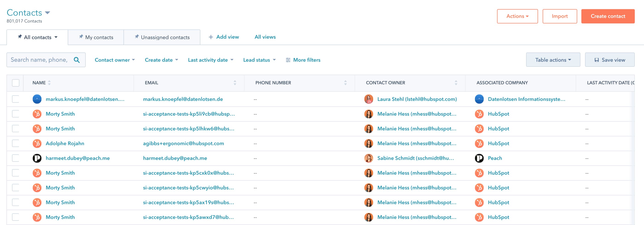Viewport: 644px width, 225px height.
Task: Click the Datenlotsen company logo icon
Action: click(x=479, y=99)
